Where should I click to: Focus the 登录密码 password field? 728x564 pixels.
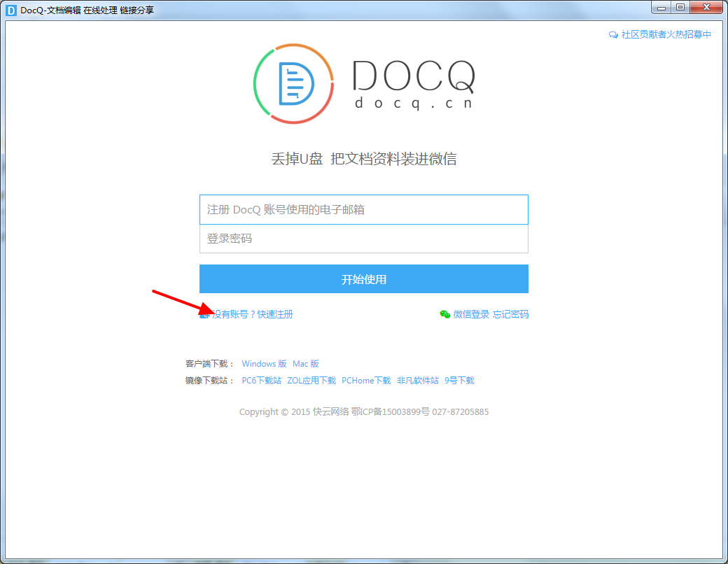363,239
